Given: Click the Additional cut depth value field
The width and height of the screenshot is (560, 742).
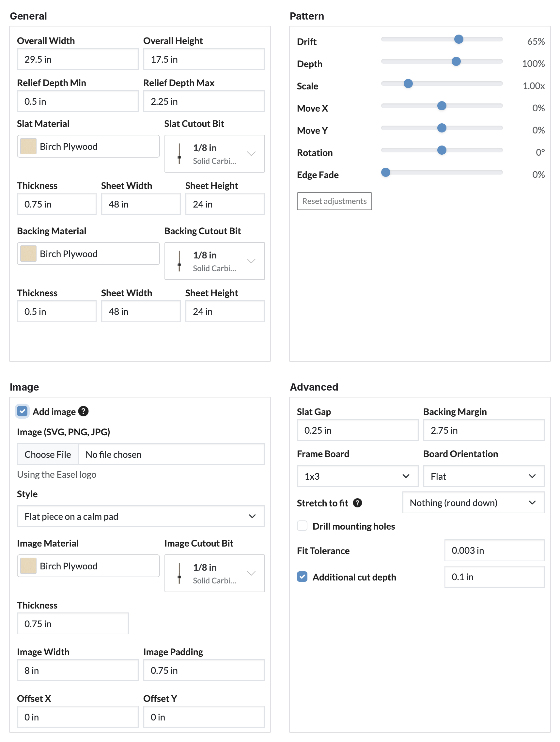Looking at the screenshot, I should pyautogui.click(x=495, y=577).
